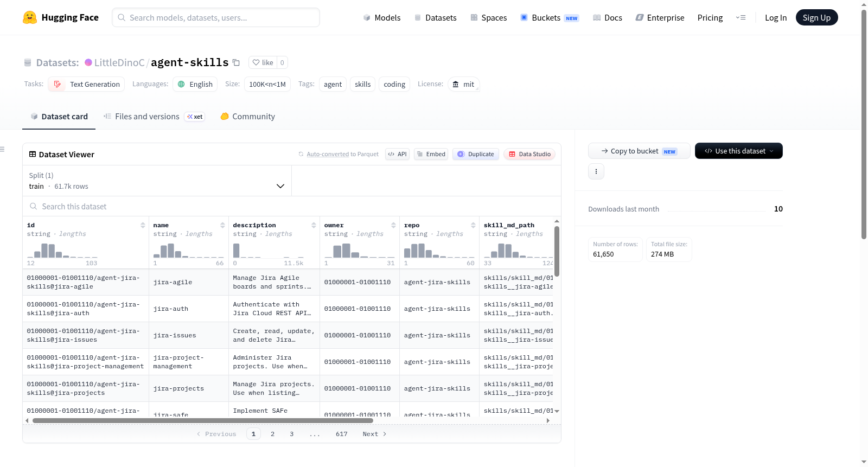This screenshot has height=467, width=868.
Task: Click the id column length histogram
Action: tap(62, 251)
